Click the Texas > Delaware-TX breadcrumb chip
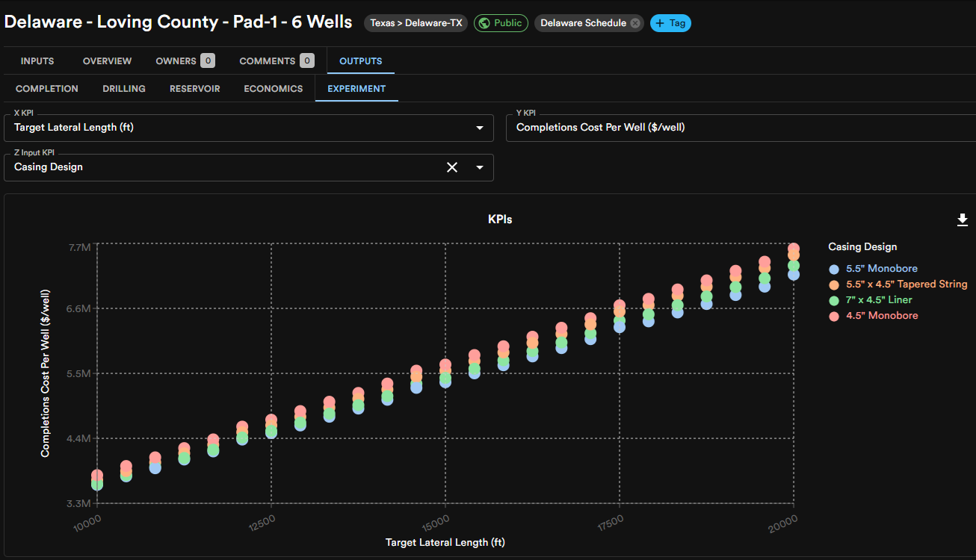 (x=416, y=23)
